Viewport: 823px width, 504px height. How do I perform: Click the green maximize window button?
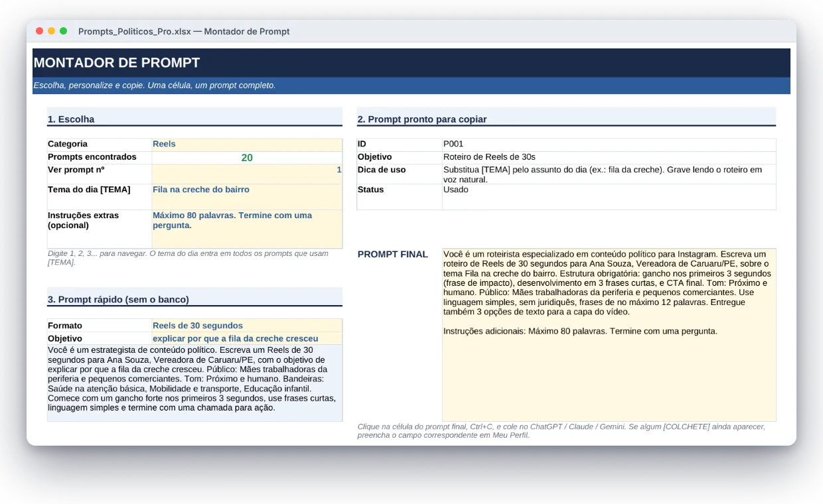(x=63, y=31)
